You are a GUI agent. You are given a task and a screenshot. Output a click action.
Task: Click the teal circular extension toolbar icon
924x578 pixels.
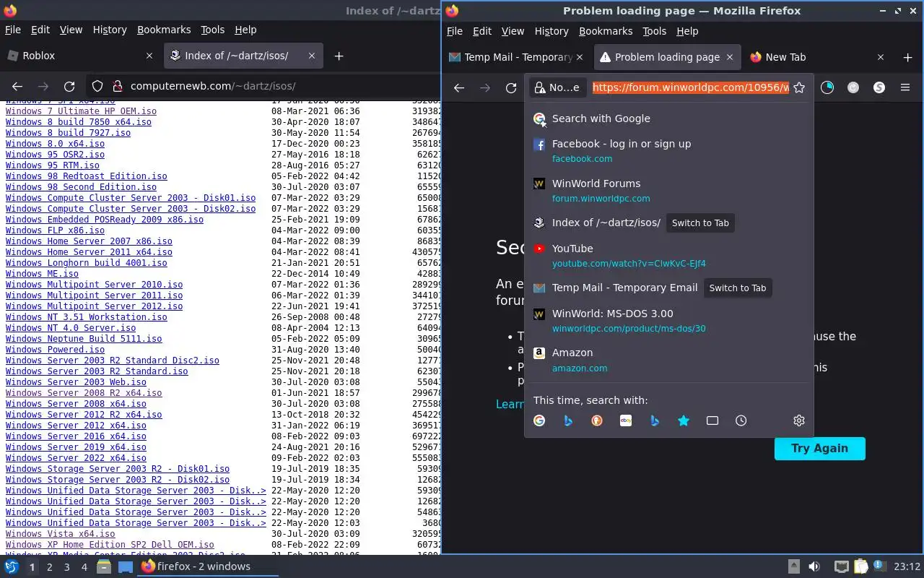pyautogui.click(x=827, y=87)
